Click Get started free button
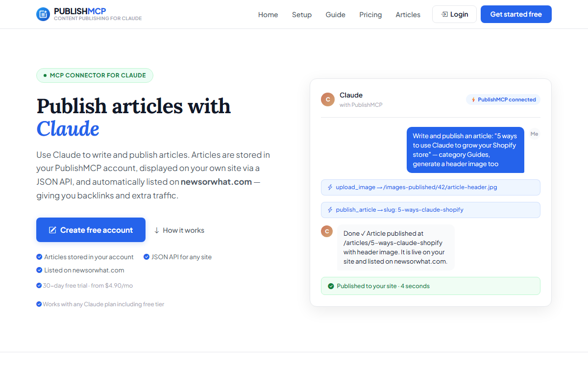The height and width of the screenshot is (392, 588). 516,14
